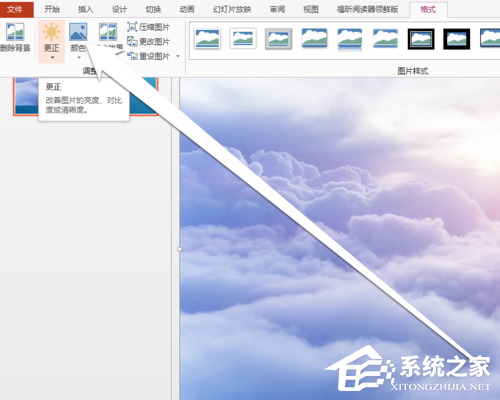Apply the drop shadow rectangle style before reflected one
Image resolution: width=500 pixels, height=400 pixels.
(x=314, y=39)
